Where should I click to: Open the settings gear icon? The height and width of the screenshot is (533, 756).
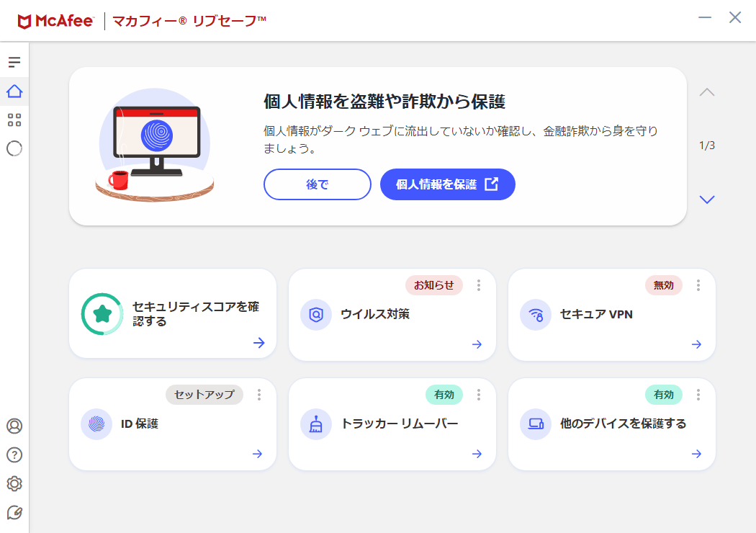(14, 483)
